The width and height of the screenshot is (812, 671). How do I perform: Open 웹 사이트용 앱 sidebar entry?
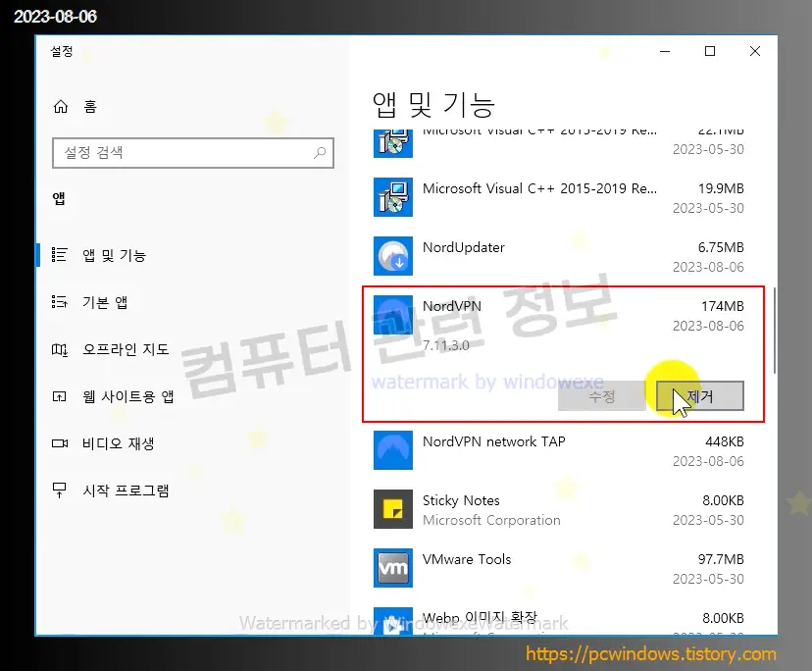coord(127,396)
